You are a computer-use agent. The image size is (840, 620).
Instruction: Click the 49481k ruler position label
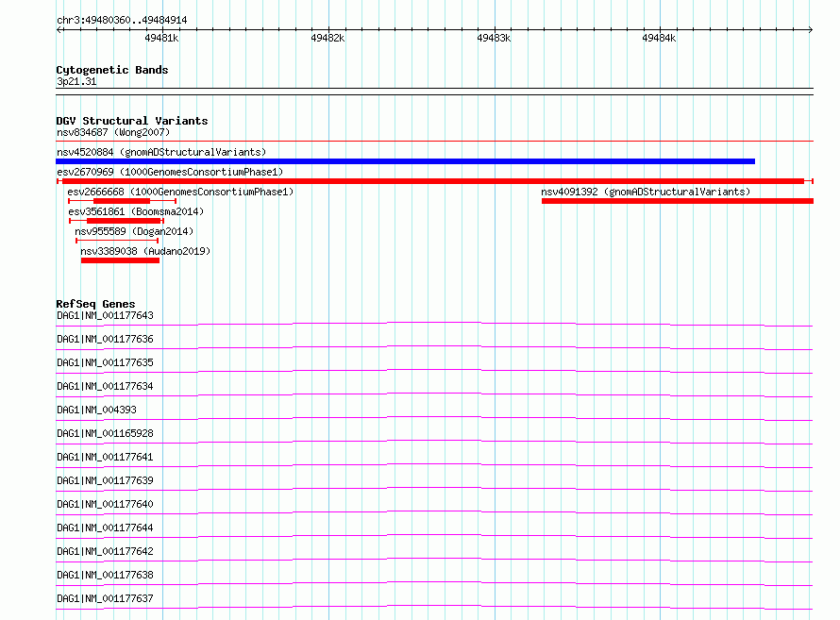coord(161,38)
